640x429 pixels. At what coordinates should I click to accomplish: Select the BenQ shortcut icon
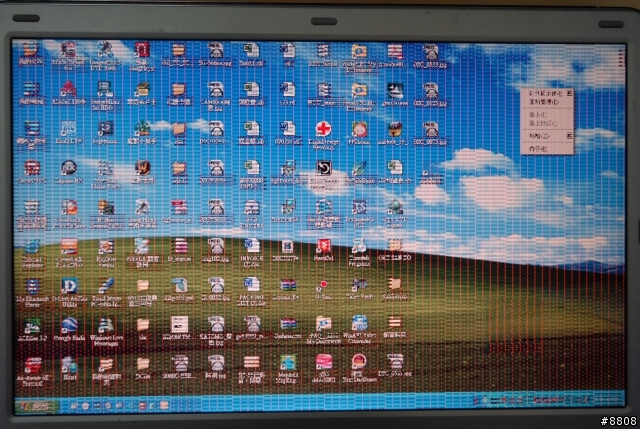pos(69,129)
